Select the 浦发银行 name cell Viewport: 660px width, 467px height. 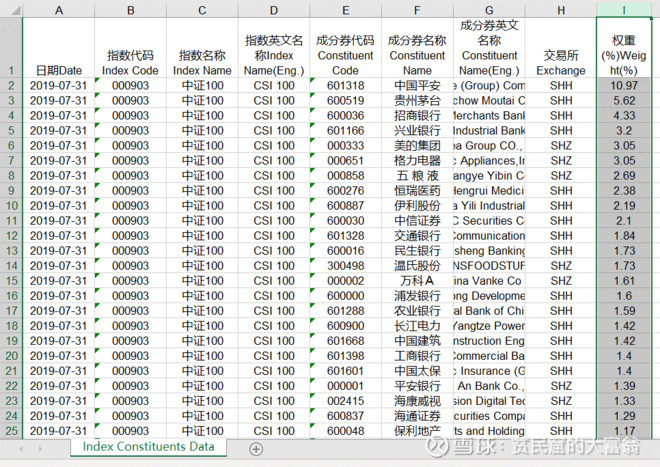pos(417,296)
